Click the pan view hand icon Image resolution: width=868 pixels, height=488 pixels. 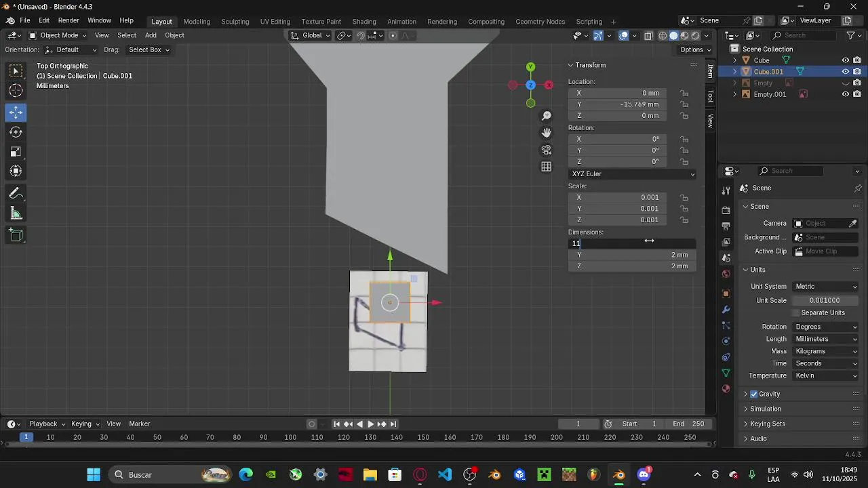coord(547,133)
